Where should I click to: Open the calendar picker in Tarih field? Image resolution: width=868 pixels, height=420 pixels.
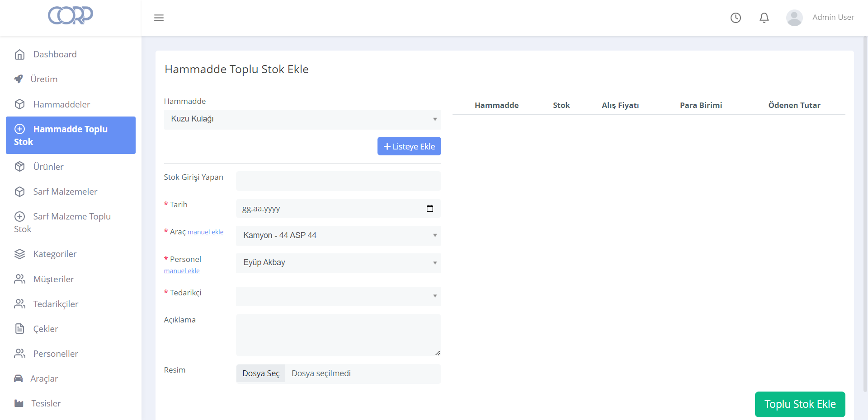(429, 209)
